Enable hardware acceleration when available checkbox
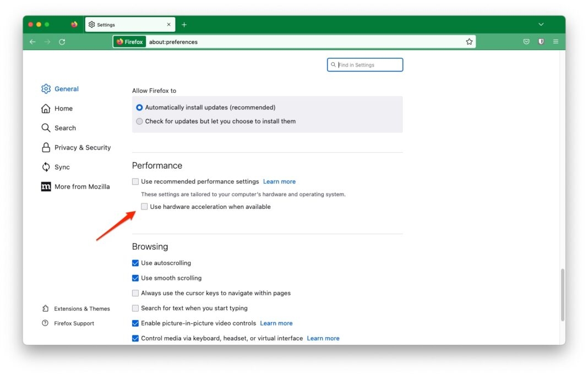The height and width of the screenshot is (375, 588). [144, 207]
